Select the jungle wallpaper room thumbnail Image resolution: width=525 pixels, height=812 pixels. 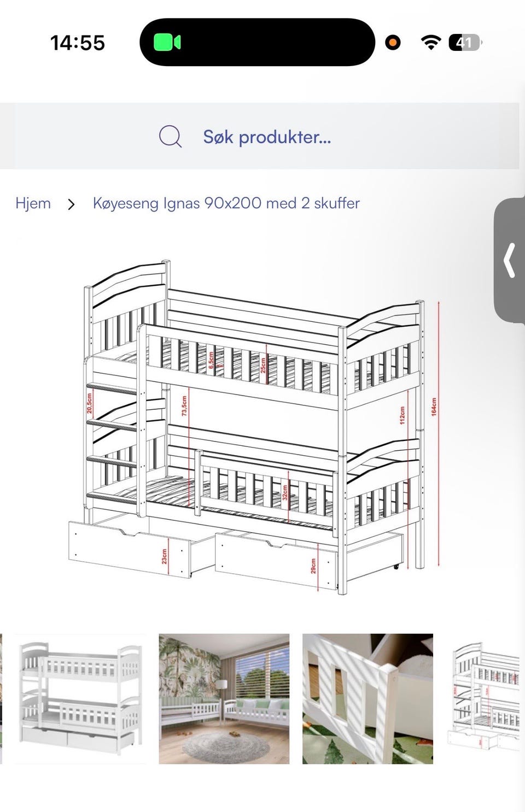coord(224,698)
